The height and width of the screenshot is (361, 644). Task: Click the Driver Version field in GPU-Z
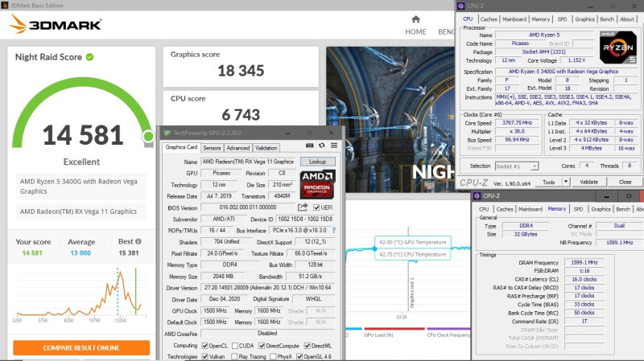(x=267, y=288)
